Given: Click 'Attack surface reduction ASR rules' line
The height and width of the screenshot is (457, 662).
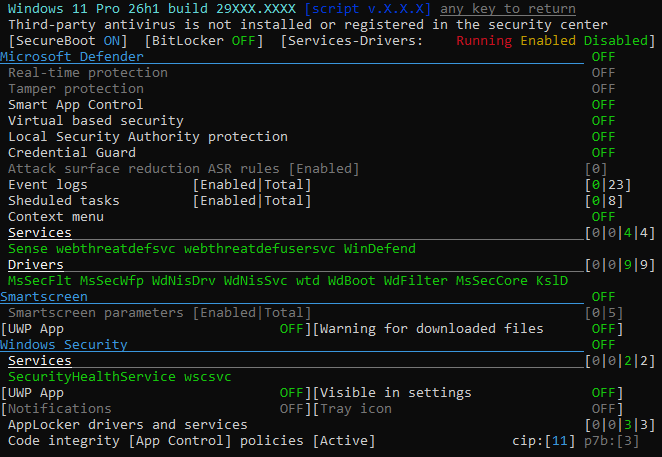Looking at the screenshot, I should pyautogui.click(x=184, y=169).
